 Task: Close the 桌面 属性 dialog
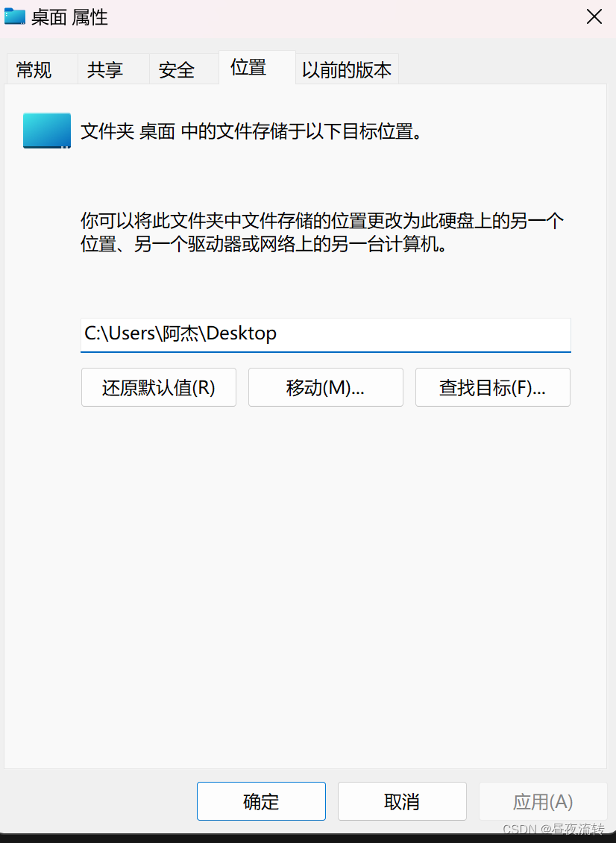coord(594,16)
